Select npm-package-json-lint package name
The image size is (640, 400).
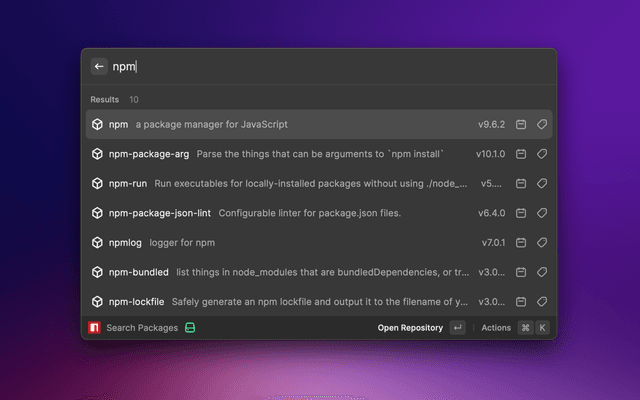coord(160,213)
